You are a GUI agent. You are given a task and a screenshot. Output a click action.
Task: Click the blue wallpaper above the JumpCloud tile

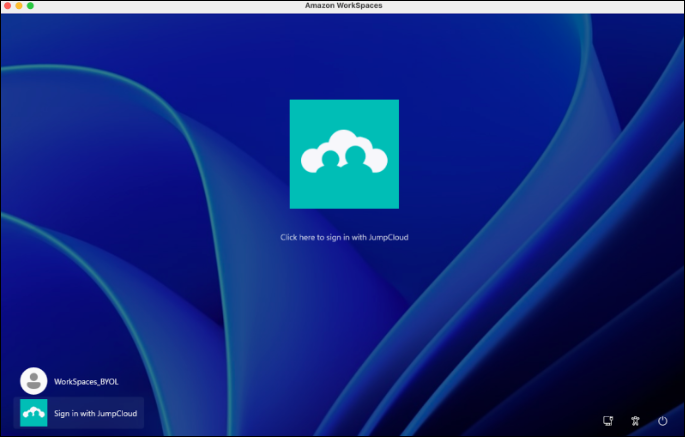344,57
